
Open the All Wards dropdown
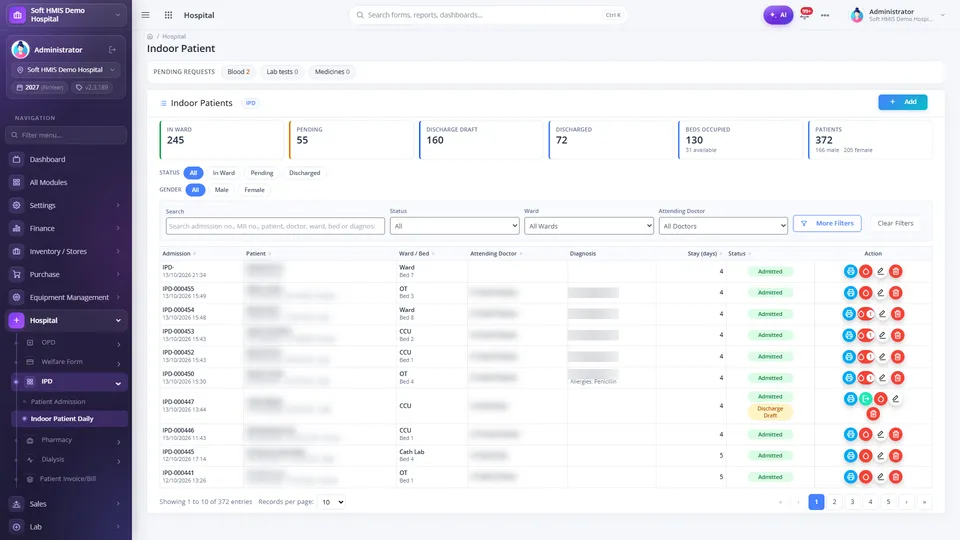click(x=588, y=226)
